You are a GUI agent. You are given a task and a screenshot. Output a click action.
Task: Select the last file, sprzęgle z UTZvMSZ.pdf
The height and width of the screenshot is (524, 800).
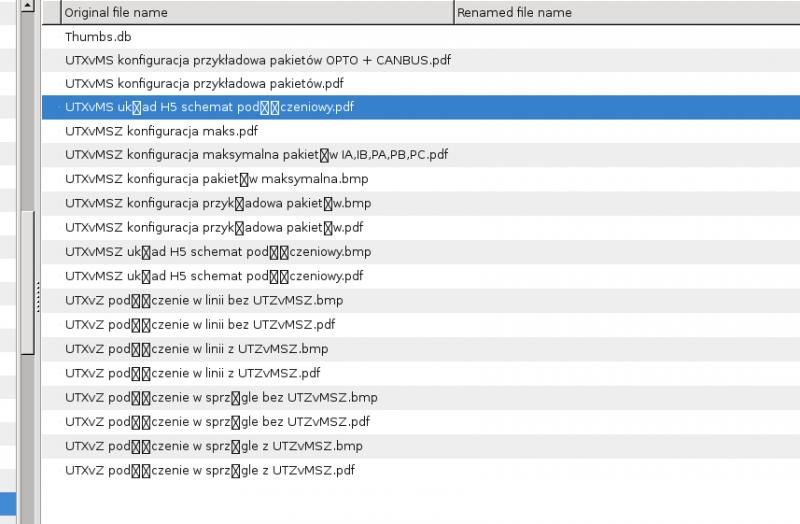[x=210, y=469]
